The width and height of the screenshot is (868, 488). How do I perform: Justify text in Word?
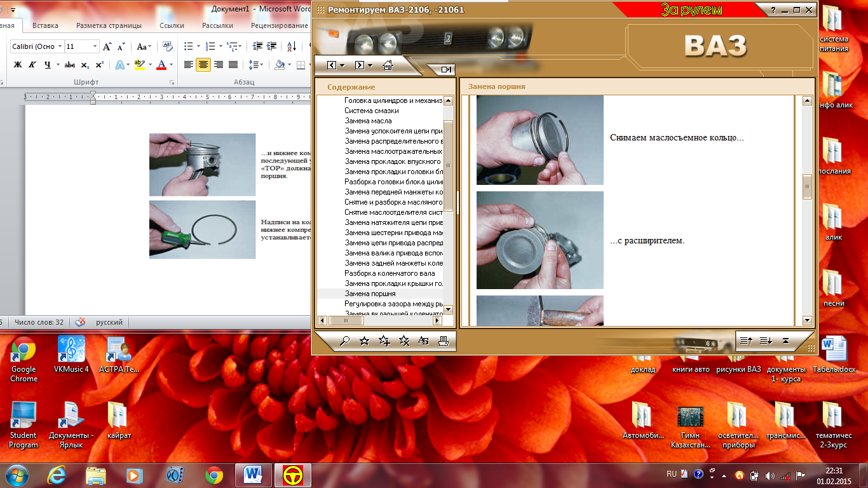click(x=233, y=65)
